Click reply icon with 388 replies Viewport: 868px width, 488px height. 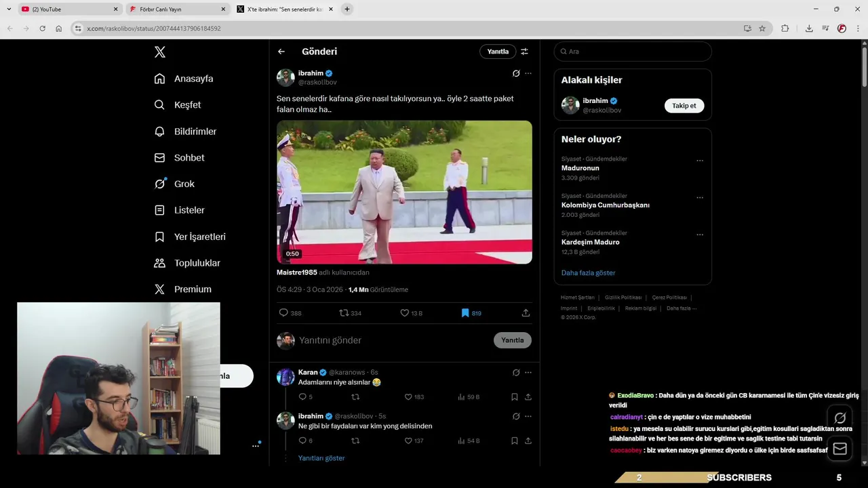pyautogui.click(x=290, y=313)
